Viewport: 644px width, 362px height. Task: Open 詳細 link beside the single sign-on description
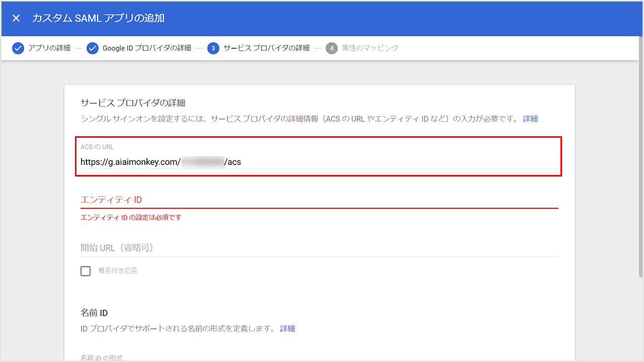point(530,119)
